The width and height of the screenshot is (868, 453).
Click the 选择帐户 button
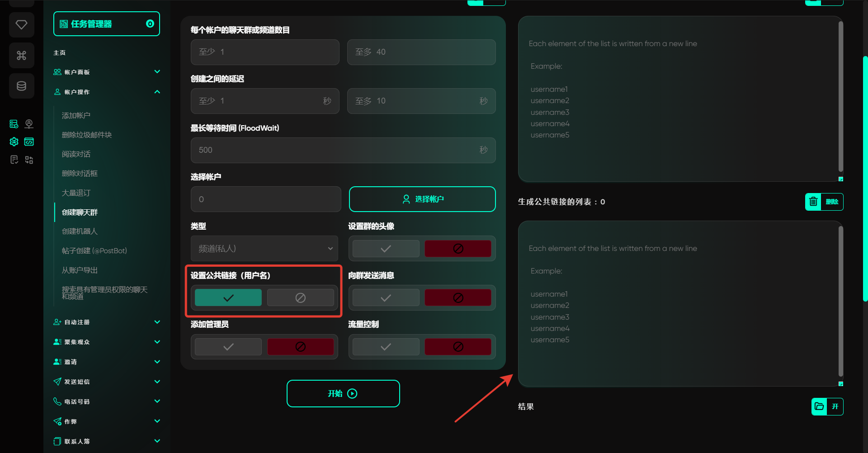point(422,199)
